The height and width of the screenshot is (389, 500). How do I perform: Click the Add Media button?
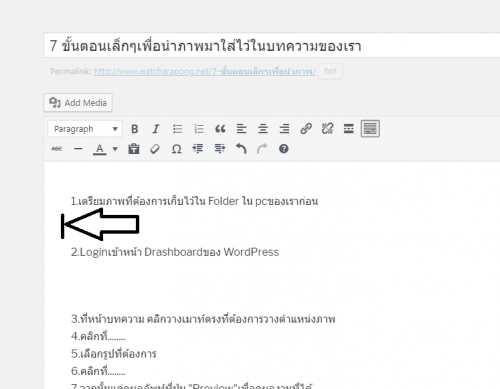coord(78,103)
